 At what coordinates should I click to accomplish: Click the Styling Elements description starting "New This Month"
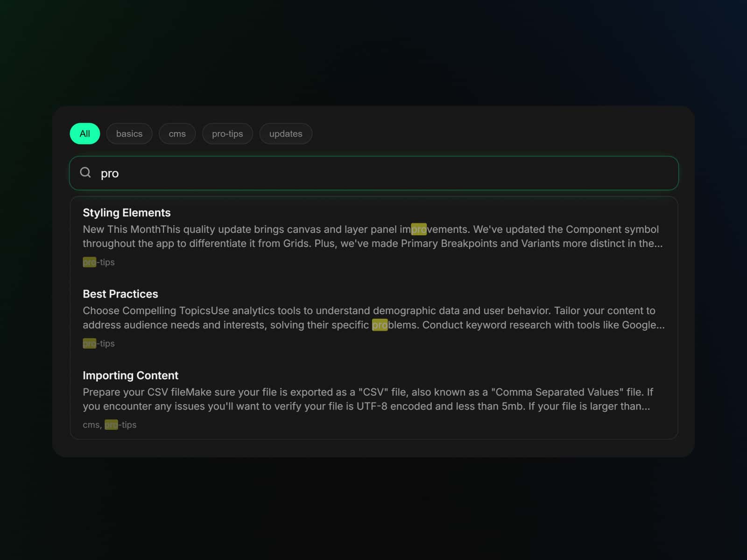tap(373, 236)
